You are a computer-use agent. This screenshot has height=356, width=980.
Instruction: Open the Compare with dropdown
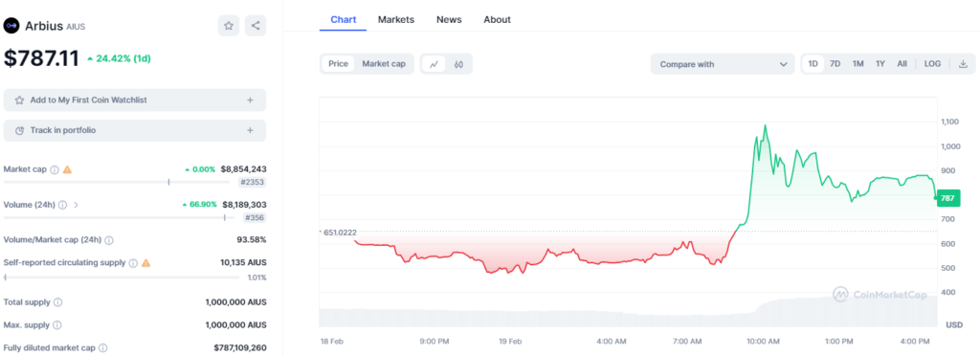pos(723,64)
